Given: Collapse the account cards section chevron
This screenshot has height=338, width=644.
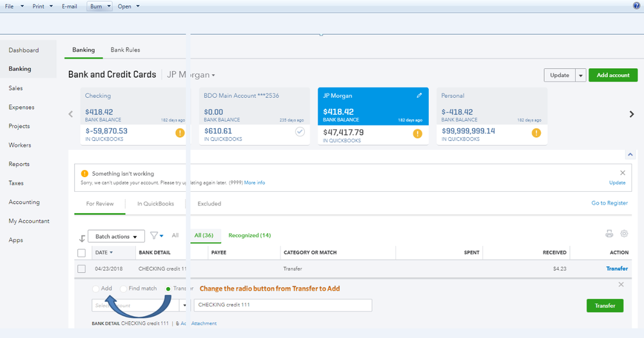Looking at the screenshot, I should pyautogui.click(x=630, y=155).
